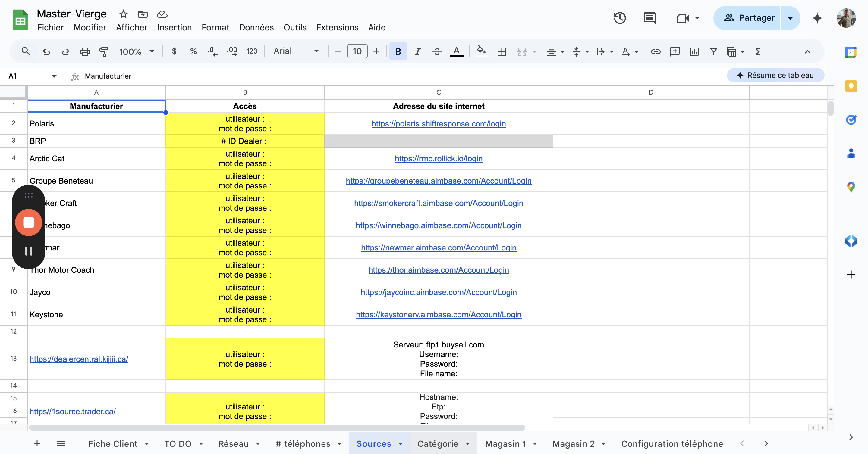Image resolution: width=868 pixels, height=454 pixels.
Task: Open the Fichier menu
Action: tap(51, 28)
